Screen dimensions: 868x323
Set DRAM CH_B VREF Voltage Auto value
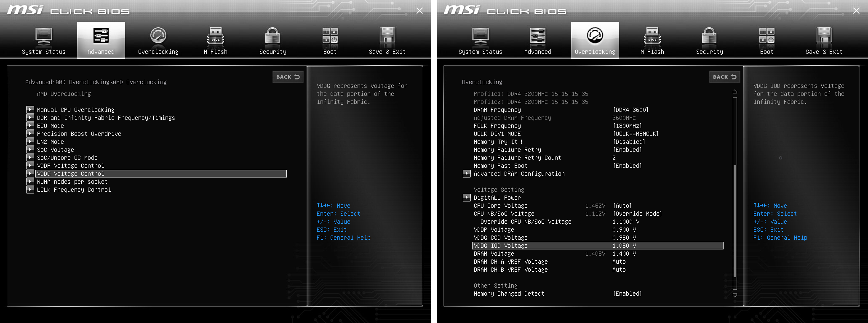[619, 270]
